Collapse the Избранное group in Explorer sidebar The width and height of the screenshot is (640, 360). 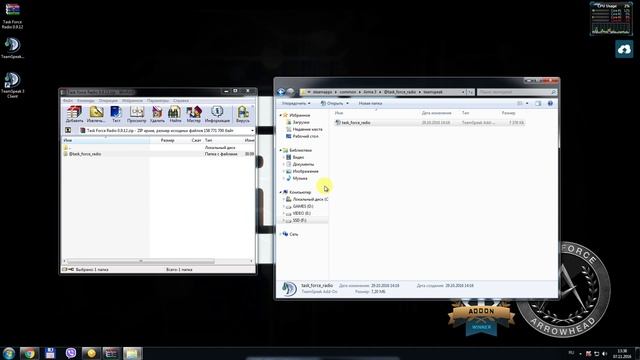(x=280, y=116)
